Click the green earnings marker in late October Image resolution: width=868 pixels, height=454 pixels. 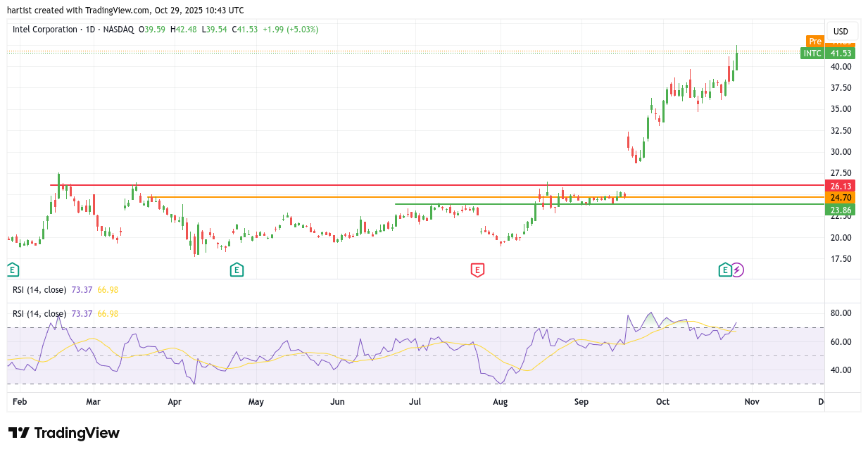point(724,269)
